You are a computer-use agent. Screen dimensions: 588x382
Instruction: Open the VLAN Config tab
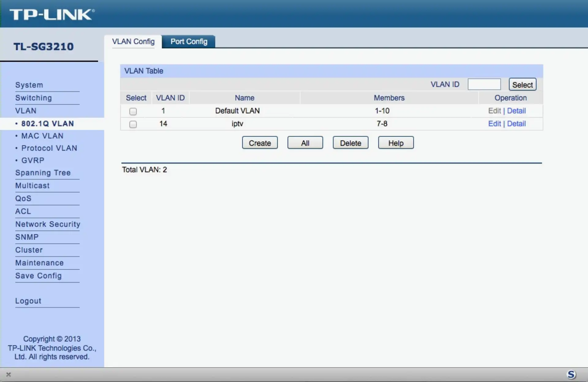(x=133, y=42)
